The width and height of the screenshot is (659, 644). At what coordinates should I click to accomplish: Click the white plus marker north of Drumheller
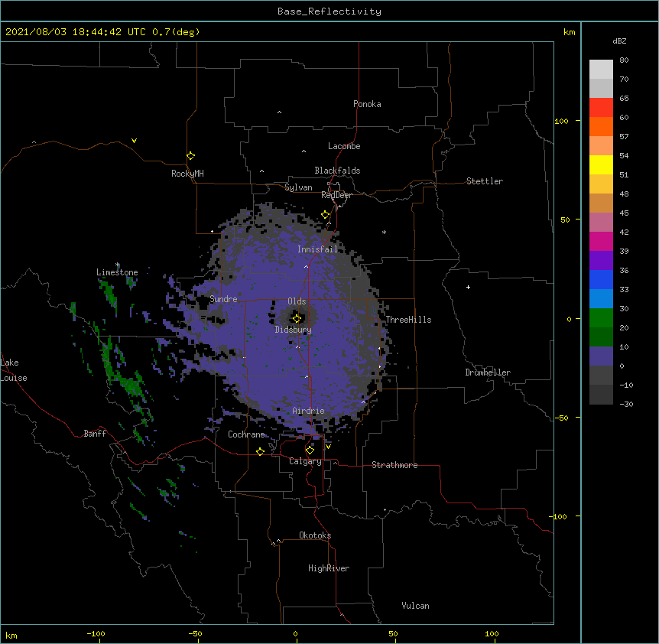(468, 287)
